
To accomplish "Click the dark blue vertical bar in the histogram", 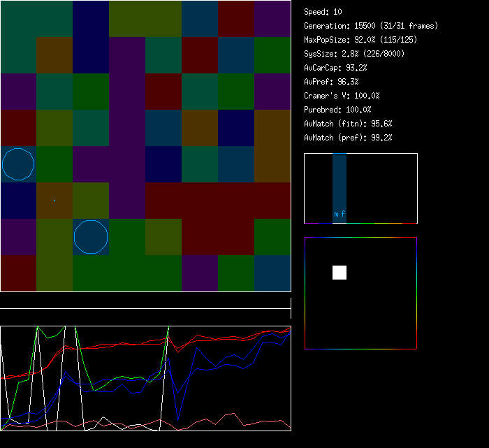I will click(x=340, y=182).
